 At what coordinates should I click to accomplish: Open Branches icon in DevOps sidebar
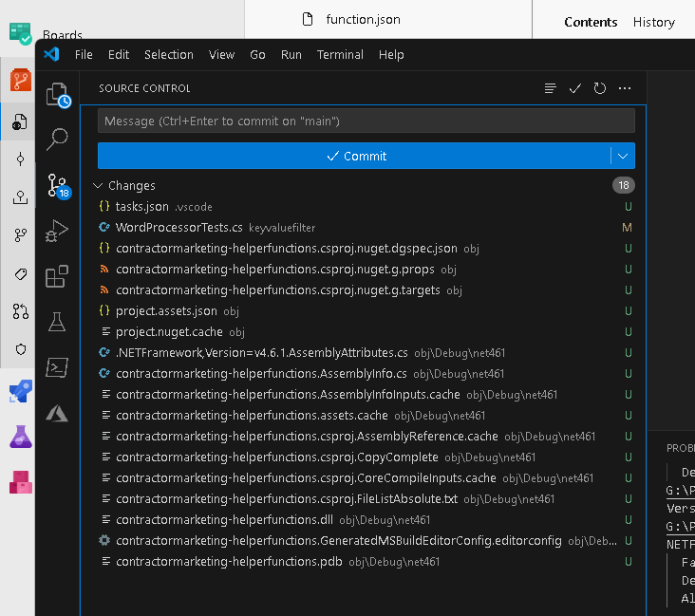pyautogui.click(x=20, y=234)
